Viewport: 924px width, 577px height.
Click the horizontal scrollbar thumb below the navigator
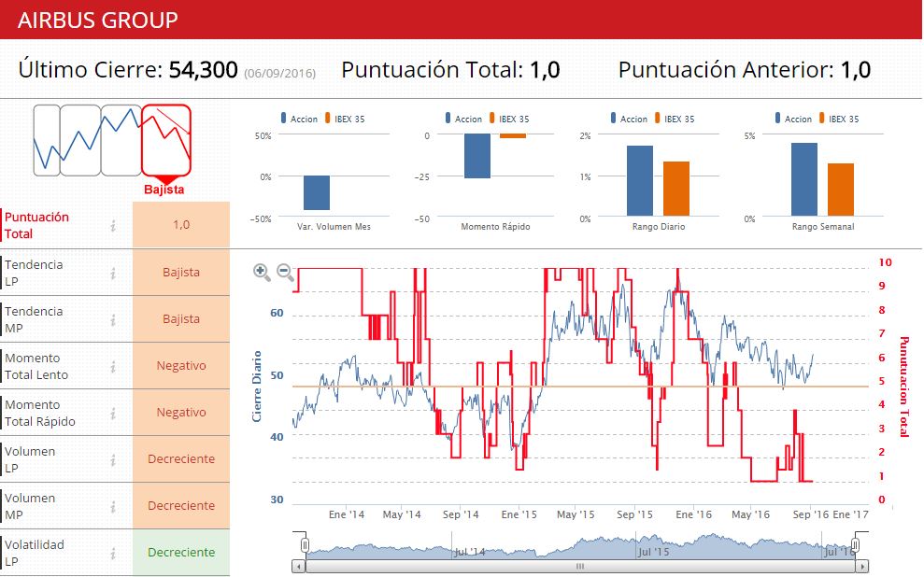coord(580,567)
